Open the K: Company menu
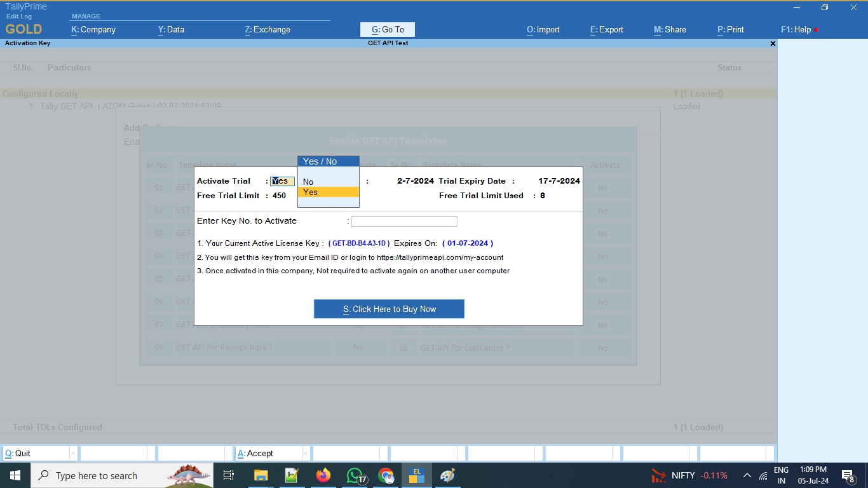Viewport: 868px width, 488px height. pos(93,29)
